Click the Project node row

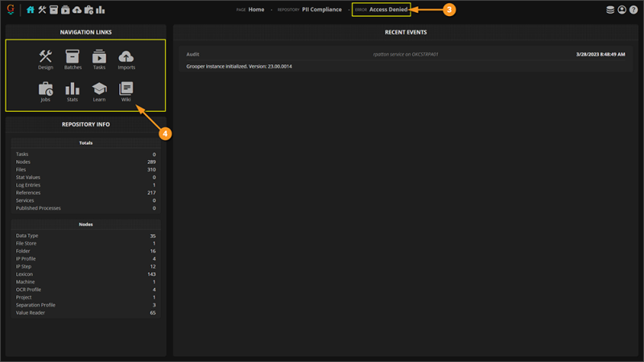[86, 297]
